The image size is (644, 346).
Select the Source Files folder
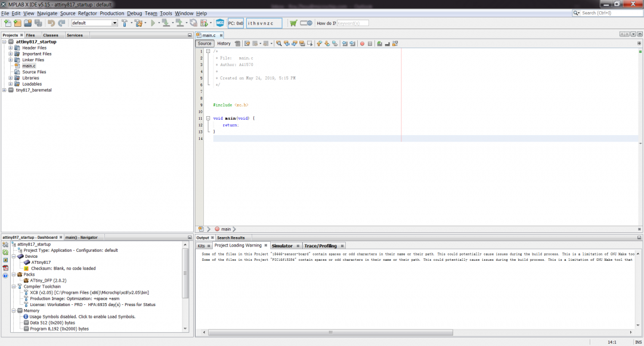tap(34, 71)
